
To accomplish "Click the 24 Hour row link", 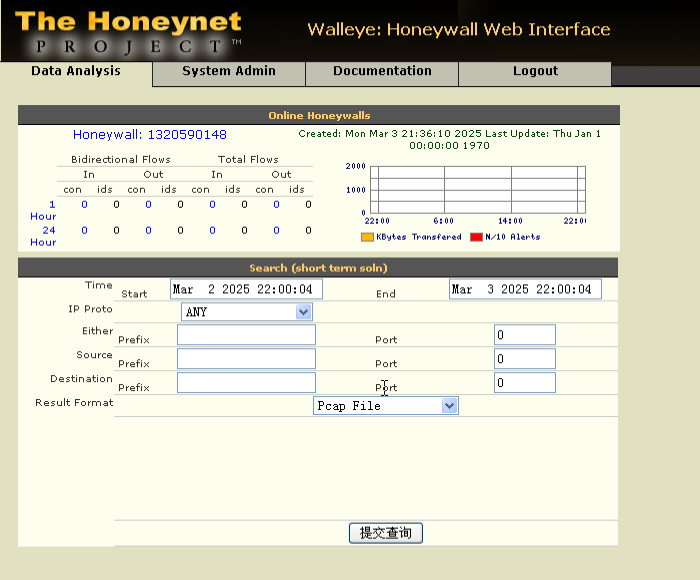I will point(43,236).
